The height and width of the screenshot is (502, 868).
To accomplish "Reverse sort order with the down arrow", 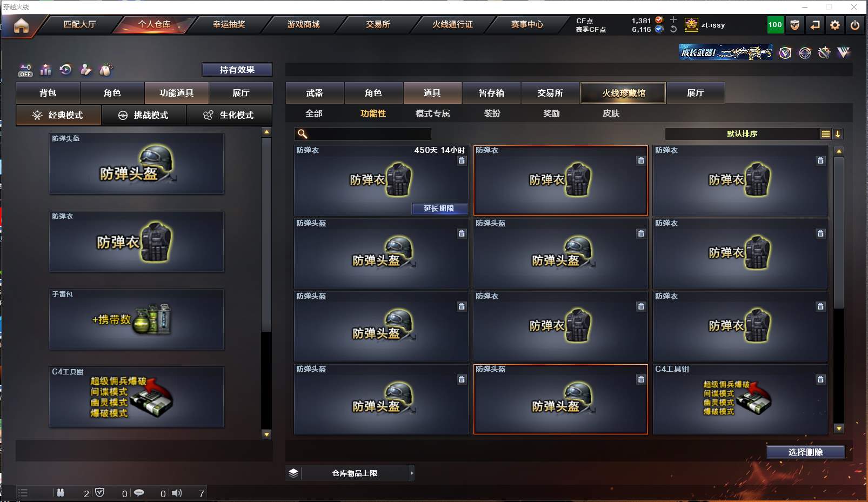I will pyautogui.click(x=838, y=134).
